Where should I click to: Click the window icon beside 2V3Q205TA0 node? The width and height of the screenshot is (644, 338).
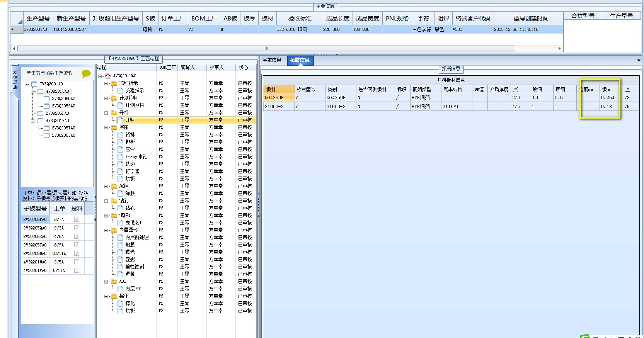click(x=46, y=128)
